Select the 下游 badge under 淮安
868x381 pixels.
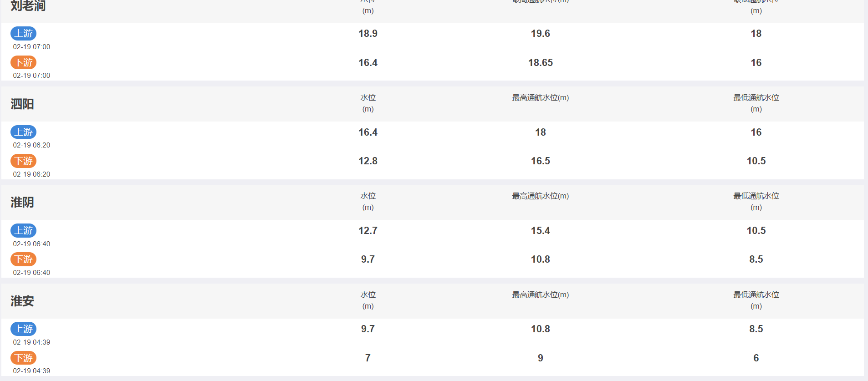click(x=24, y=358)
